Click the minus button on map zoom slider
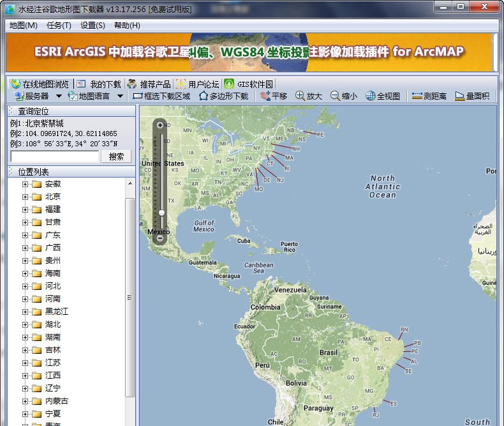Screen dimensions: 504x426 point(159,238)
